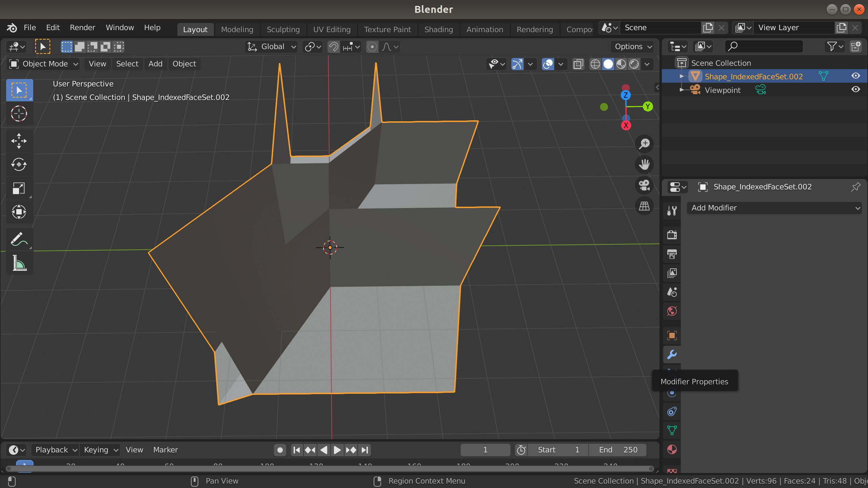This screenshot has width=868, height=488.
Task: Play the animation forward
Action: (337, 450)
